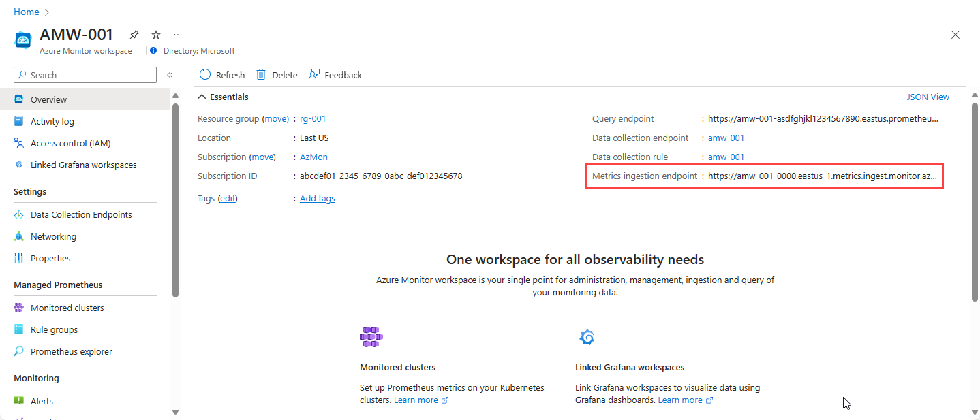Image resolution: width=980 pixels, height=420 pixels.
Task: Click the Home breadcrumb link
Action: tap(26, 12)
